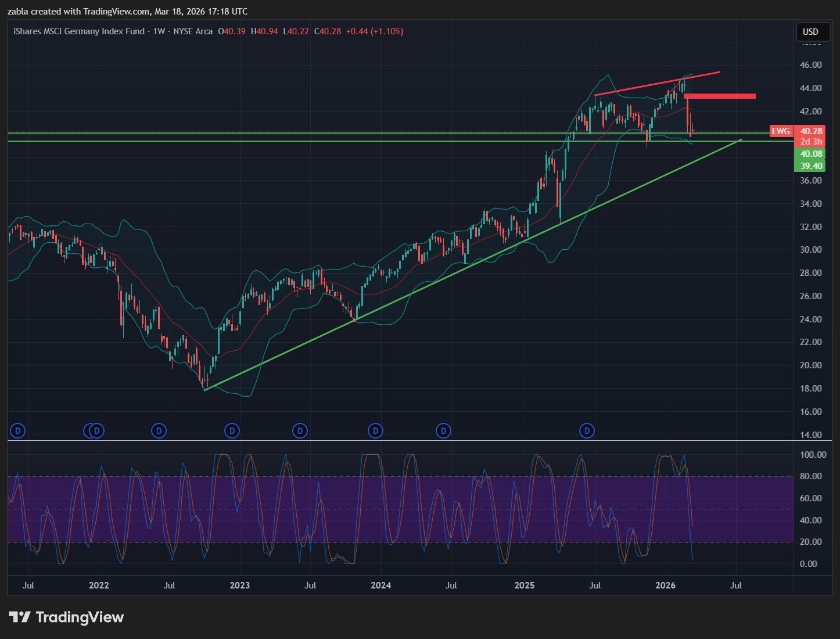The width and height of the screenshot is (840, 639).
Task: Click the dividend marker just before 2023
Action: pos(232,431)
